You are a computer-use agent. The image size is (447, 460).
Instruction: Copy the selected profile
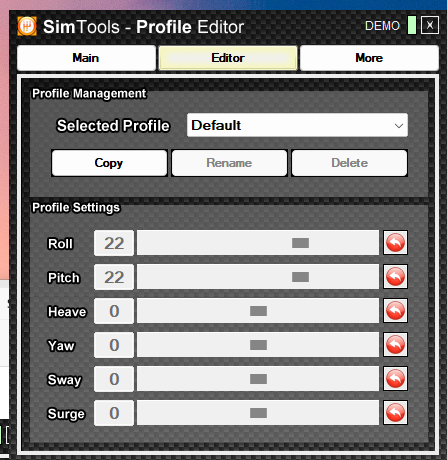point(109,163)
